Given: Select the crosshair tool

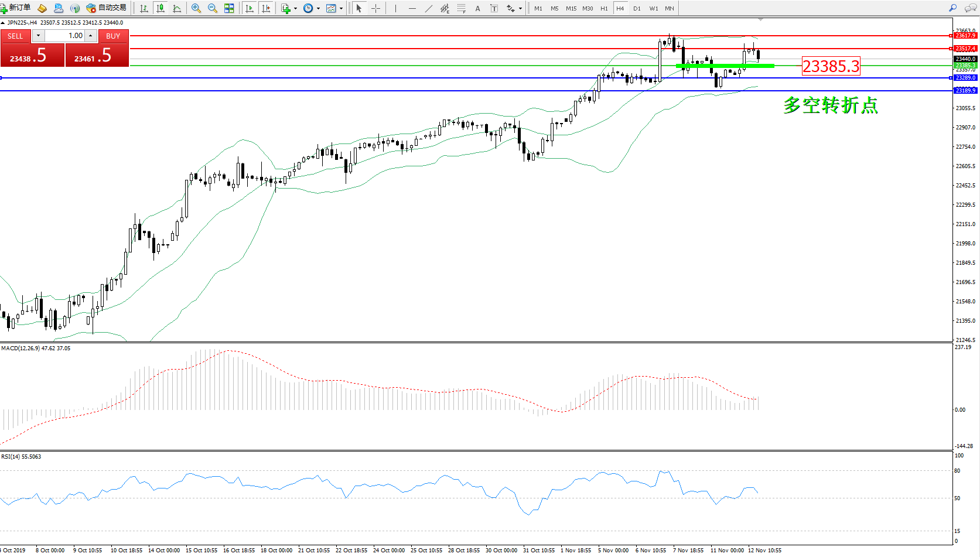Looking at the screenshot, I should (x=375, y=8).
